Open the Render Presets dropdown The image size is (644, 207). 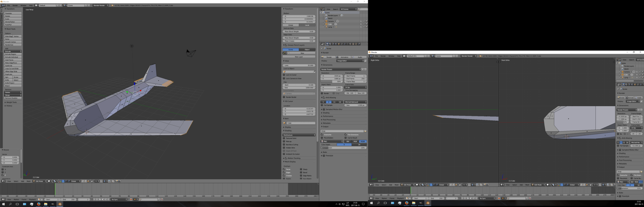point(341,69)
